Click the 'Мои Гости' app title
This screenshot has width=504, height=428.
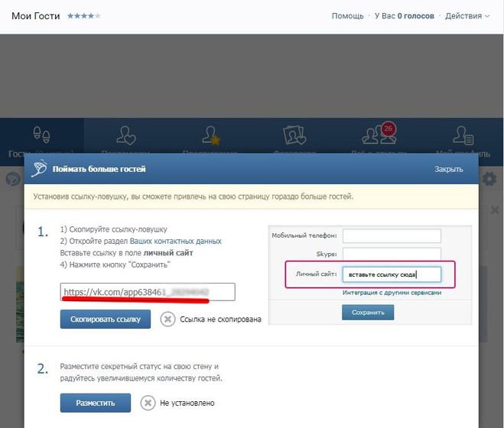click(36, 15)
